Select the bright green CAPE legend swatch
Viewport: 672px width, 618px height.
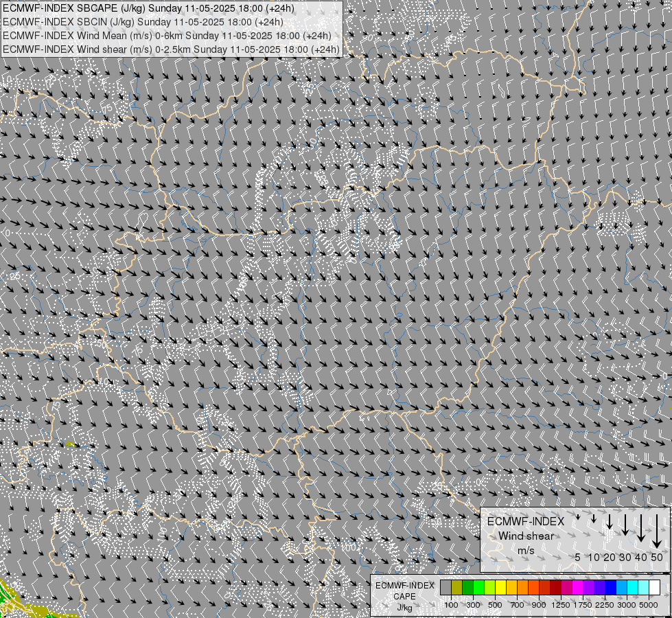coord(479,587)
